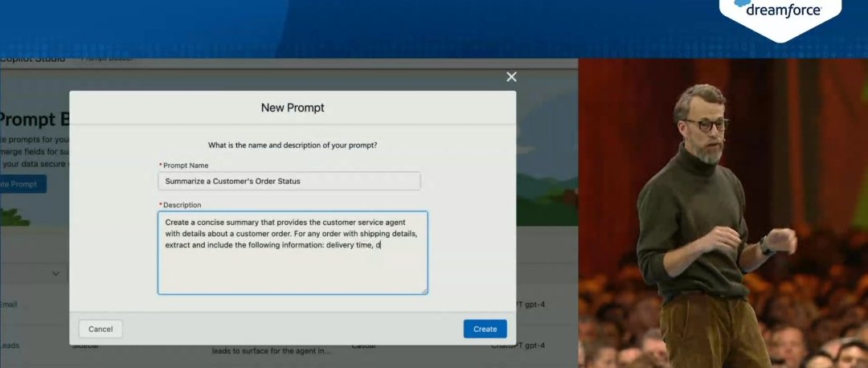Edit the Prompt Name field
This screenshot has height=368, width=868.
289,181
